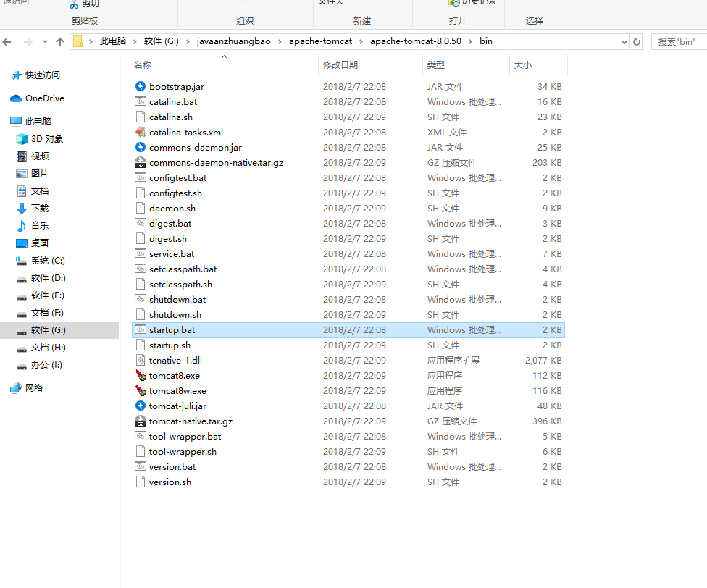The height and width of the screenshot is (588, 707).
Task: Select the tomcat8.exe application icon
Action: [x=141, y=376]
